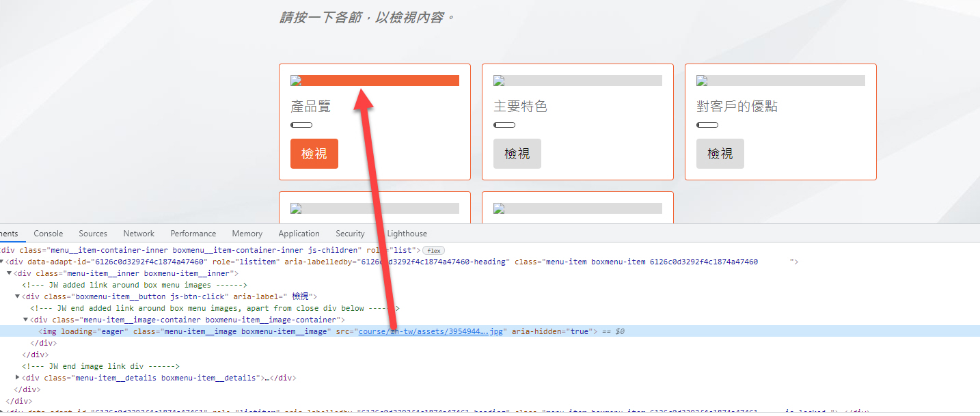
Task: Click the 檢視 button under 對客戶的優點
Action: (x=720, y=154)
